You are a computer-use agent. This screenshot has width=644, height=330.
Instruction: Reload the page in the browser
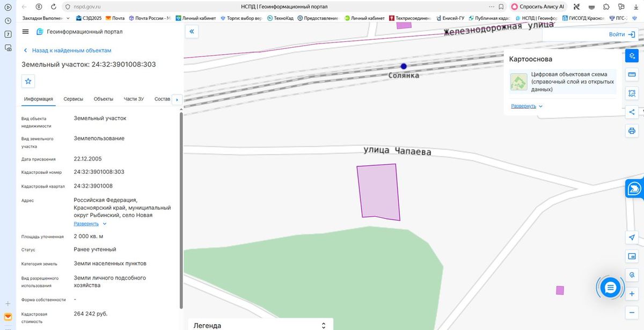click(x=53, y=7)
